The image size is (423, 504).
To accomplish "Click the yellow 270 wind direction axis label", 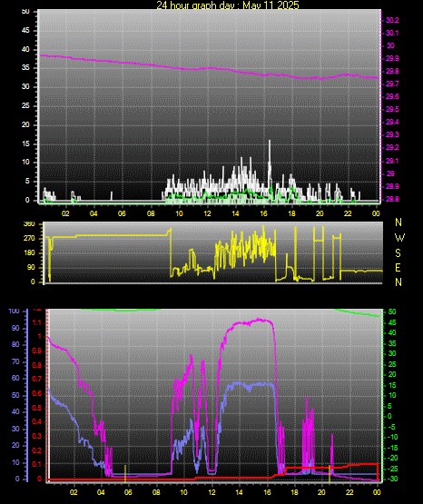I will click(x=29, y=239).
